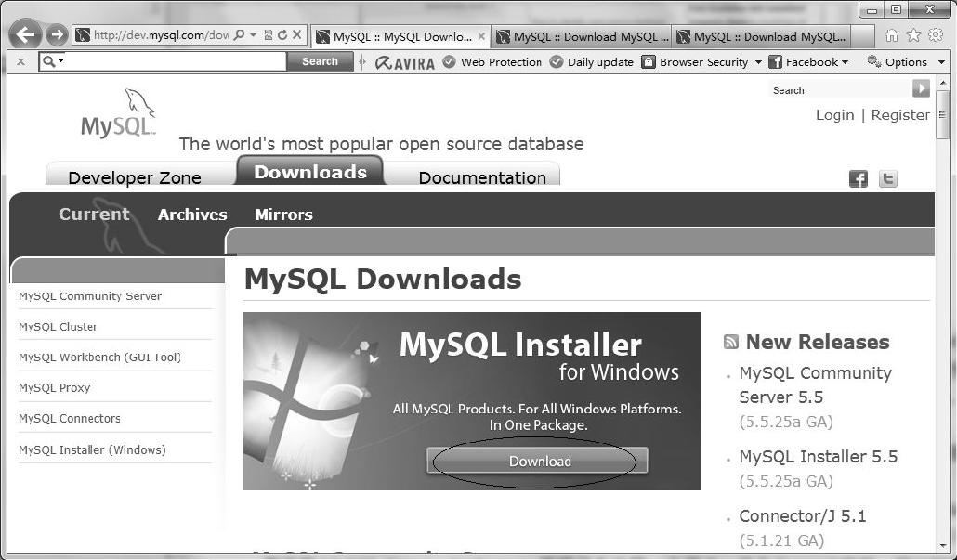Click the scrollbar up arrow
This screenshot has width=957, height=560.
click(x=942, y=83)
